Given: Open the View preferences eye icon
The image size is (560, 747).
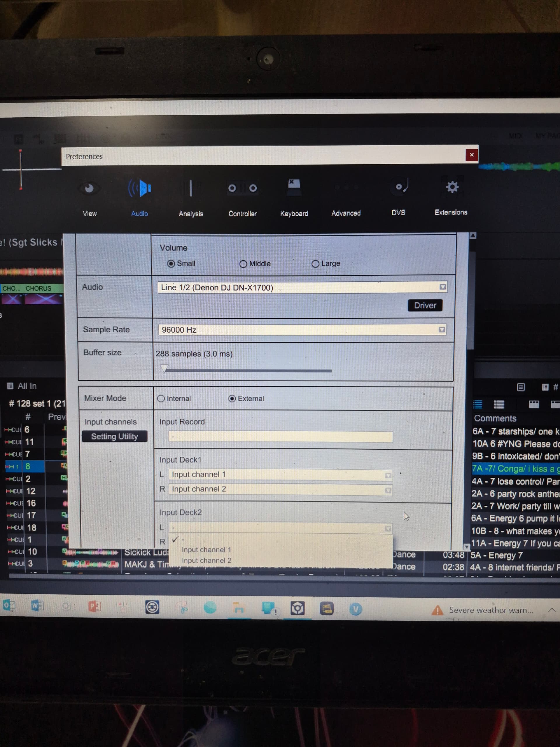Looking at the screenshot, I should 89,188.
